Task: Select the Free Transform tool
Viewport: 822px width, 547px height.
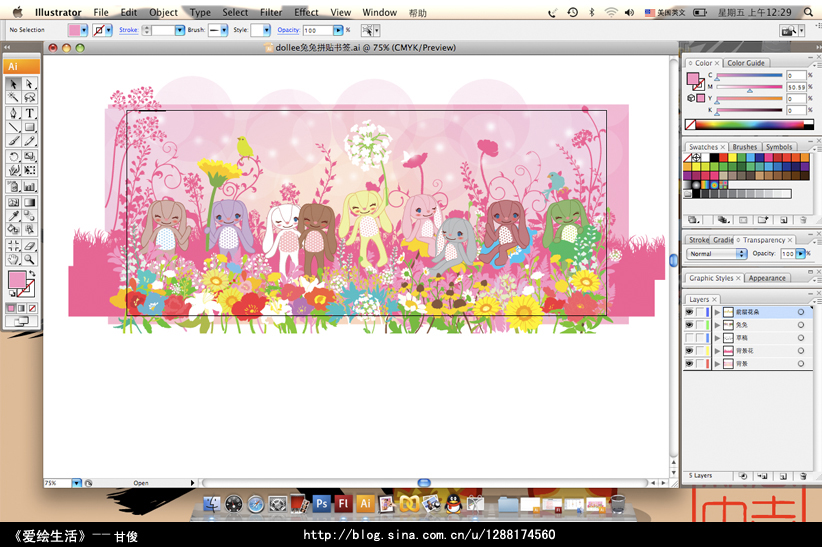Action: [x=30, y=170]
